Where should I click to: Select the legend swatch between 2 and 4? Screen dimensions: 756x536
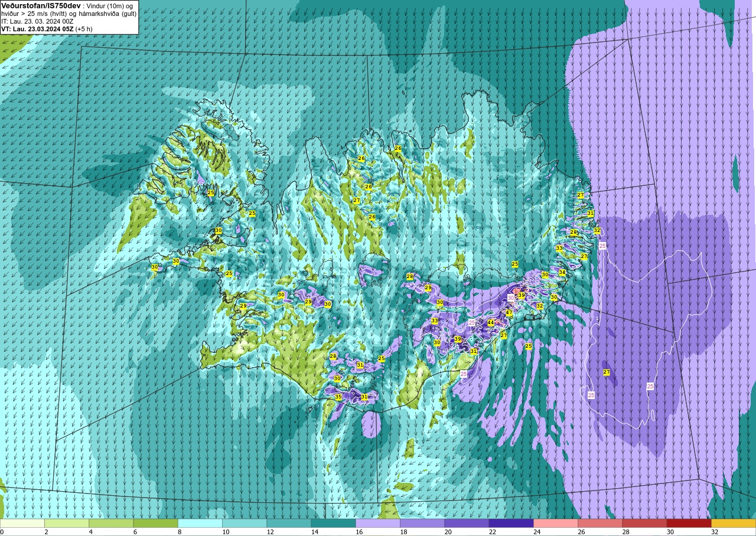coord(67,523)
